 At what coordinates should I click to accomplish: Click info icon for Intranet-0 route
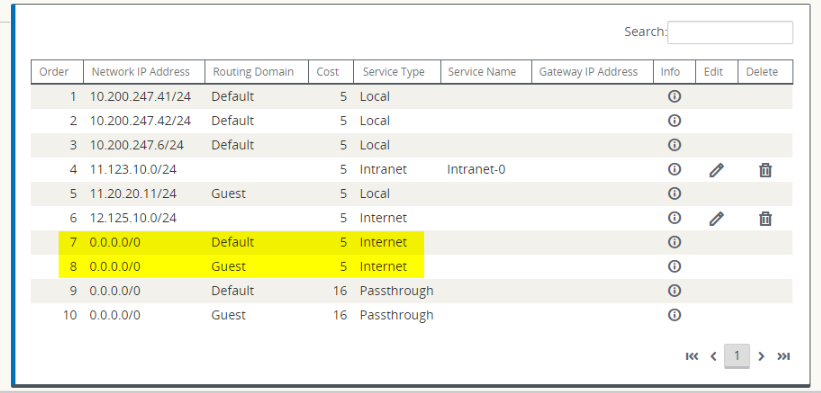[x=674, y=169]
